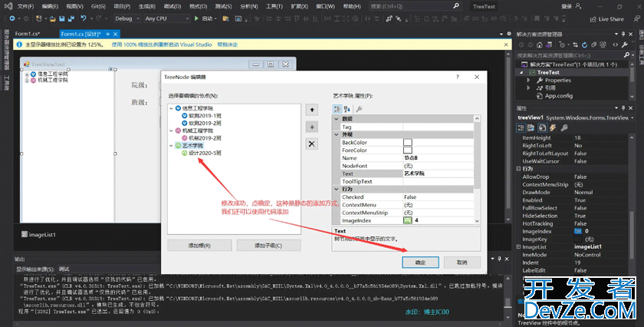Delete the selected node with X button

click(x=312, y=144)
